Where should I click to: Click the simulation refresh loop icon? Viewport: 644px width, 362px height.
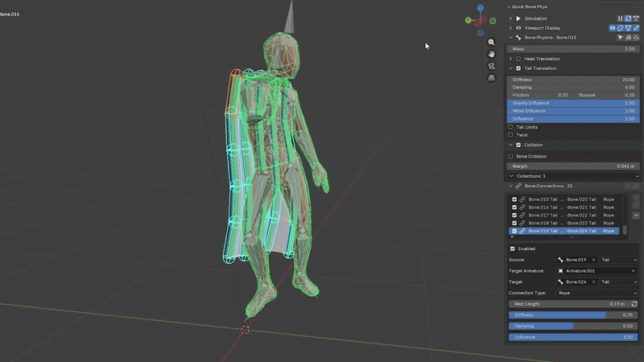click(628, 19)
